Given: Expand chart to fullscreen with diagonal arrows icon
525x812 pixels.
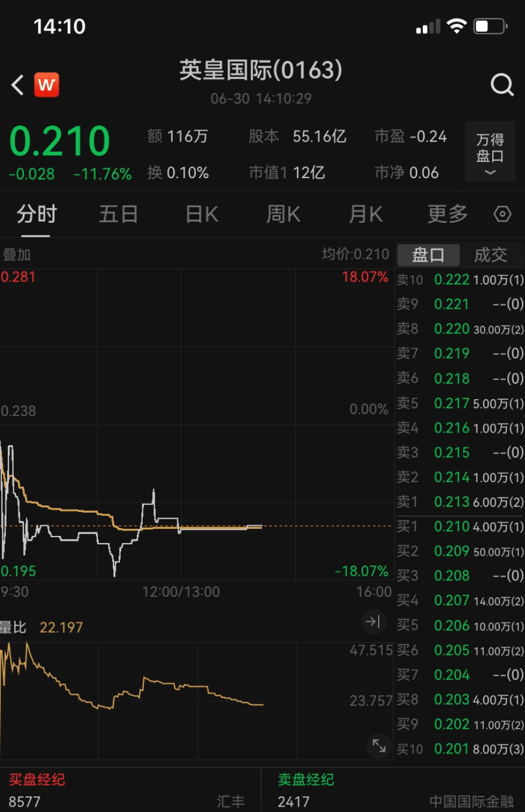Looking at the screenshot, I should (378, 746).
